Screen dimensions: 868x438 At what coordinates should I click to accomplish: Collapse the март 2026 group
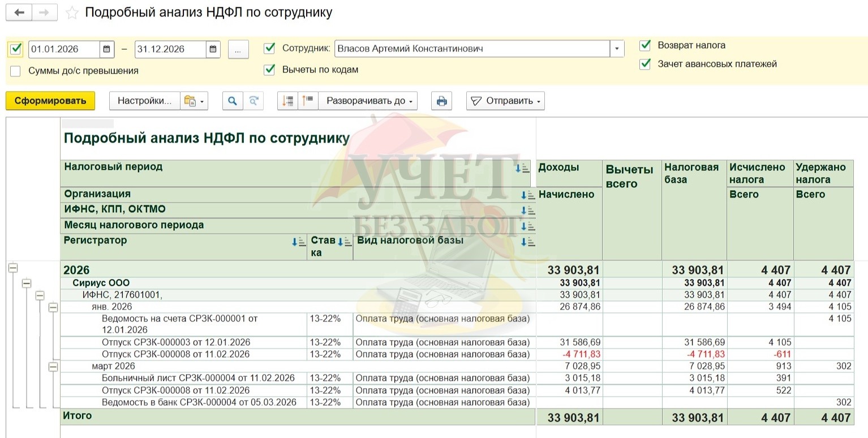click(53, 367)
